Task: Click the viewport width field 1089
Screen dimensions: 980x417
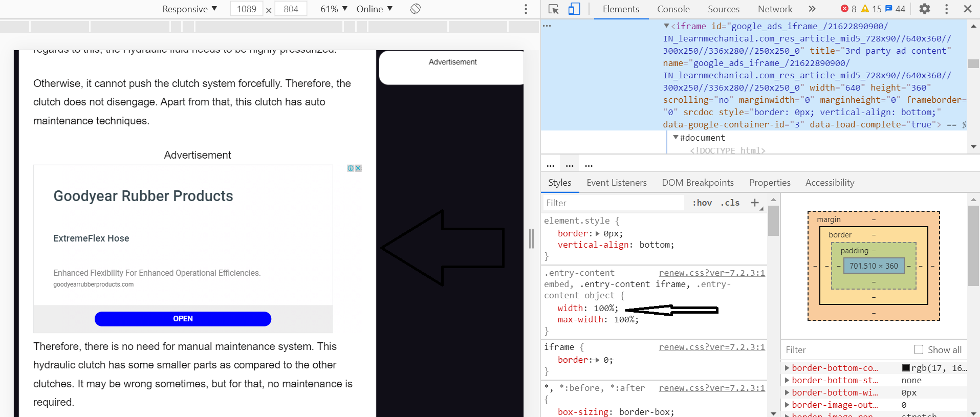Action: [247, 9]
